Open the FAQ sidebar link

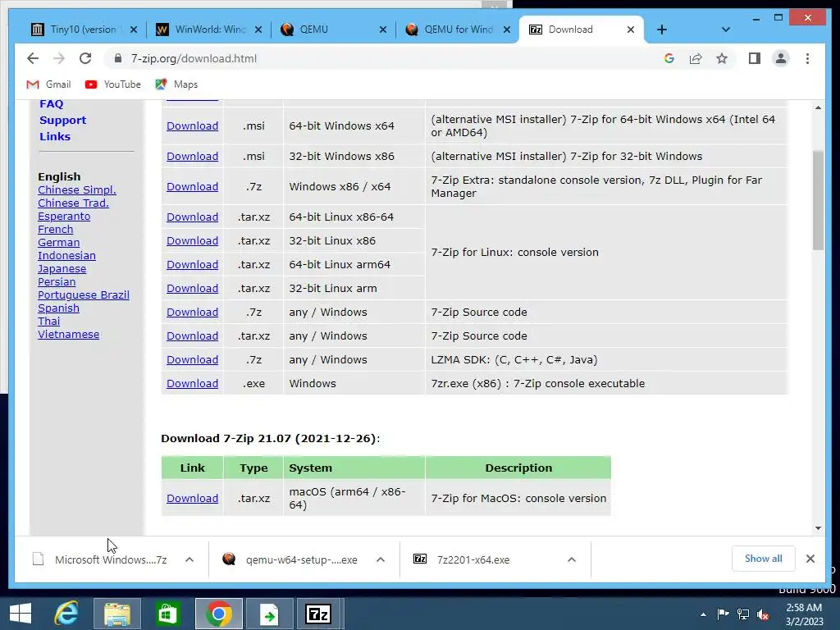(x=51, y=104)
